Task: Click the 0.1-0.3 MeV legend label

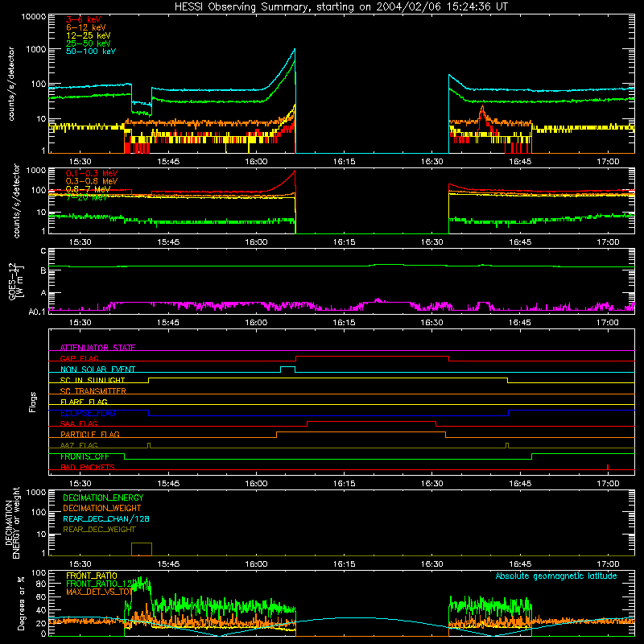Action: point(92,173)
